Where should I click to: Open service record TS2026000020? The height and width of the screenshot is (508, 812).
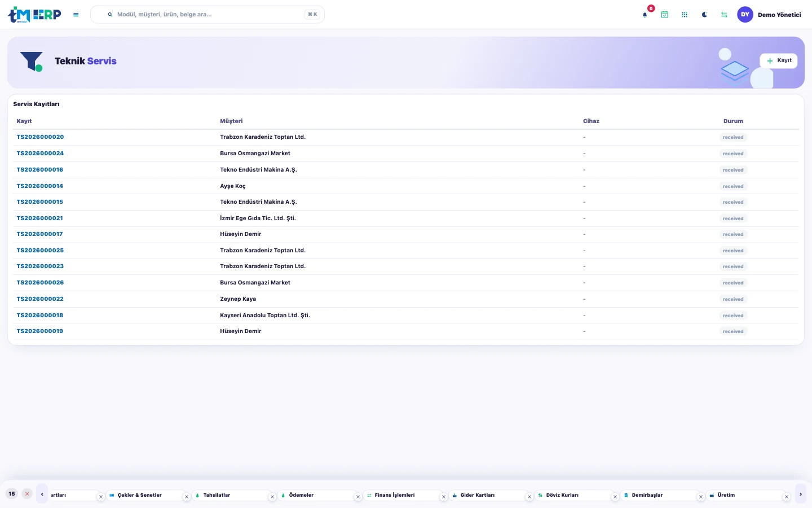40,137
